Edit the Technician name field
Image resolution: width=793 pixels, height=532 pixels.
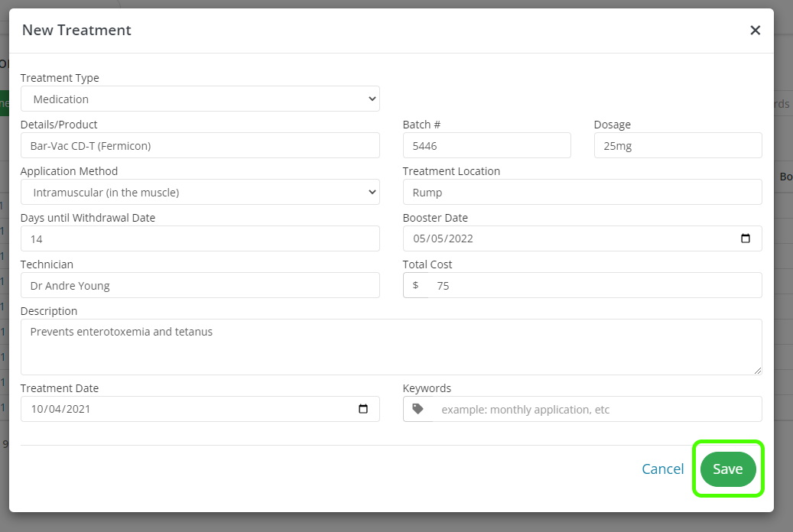200,285
